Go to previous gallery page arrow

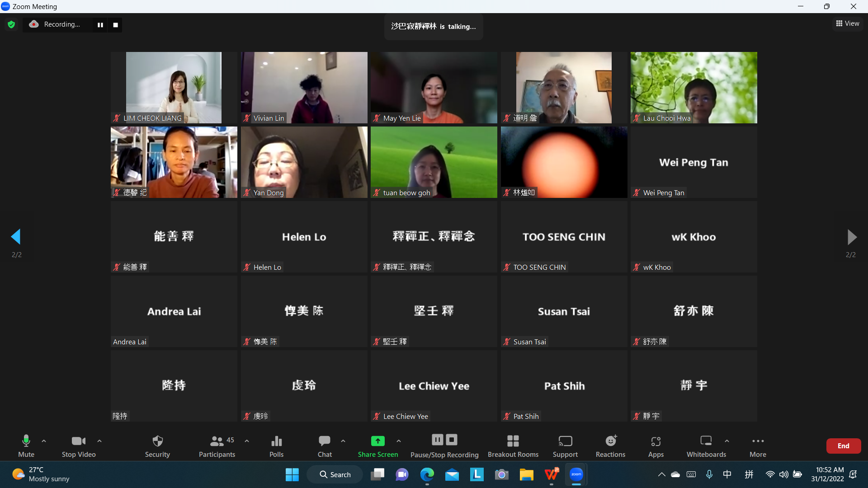pyautogui.click(x=16, y=237)
